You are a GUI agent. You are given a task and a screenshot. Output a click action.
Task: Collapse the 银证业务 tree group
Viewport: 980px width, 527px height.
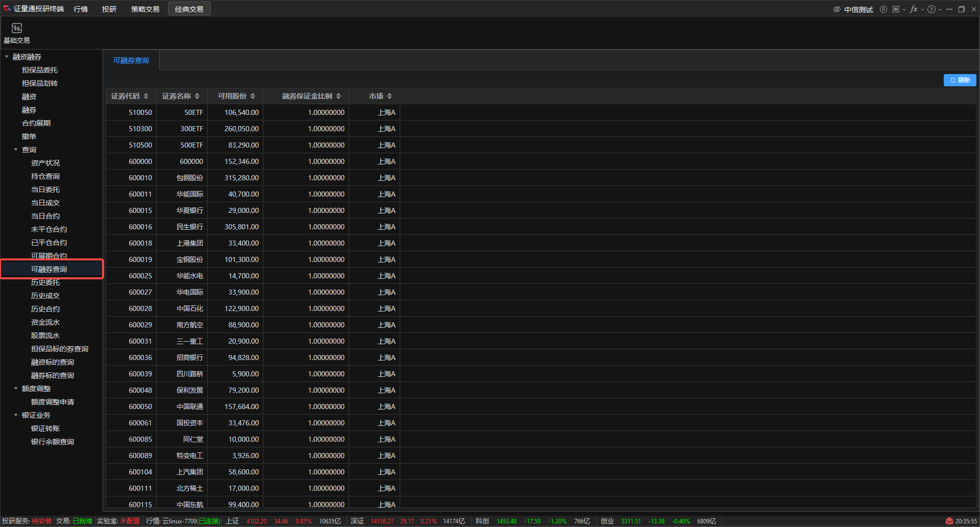(16, 415)
